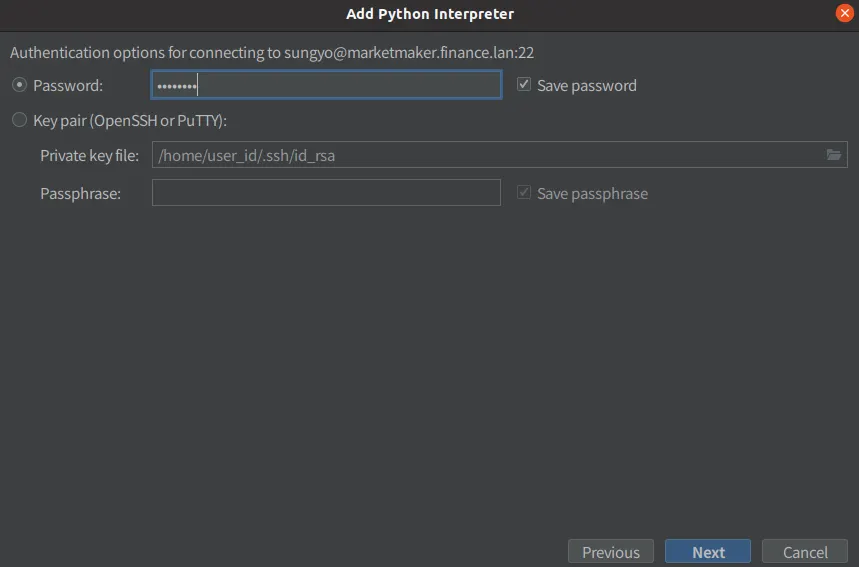Toggle the Save passphrase checkbox

(524, 193)
